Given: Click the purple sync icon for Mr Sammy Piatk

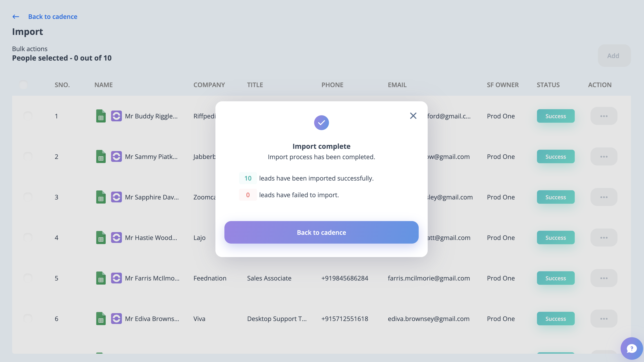Looking at the screenshot, I should [x=116, y=156].
